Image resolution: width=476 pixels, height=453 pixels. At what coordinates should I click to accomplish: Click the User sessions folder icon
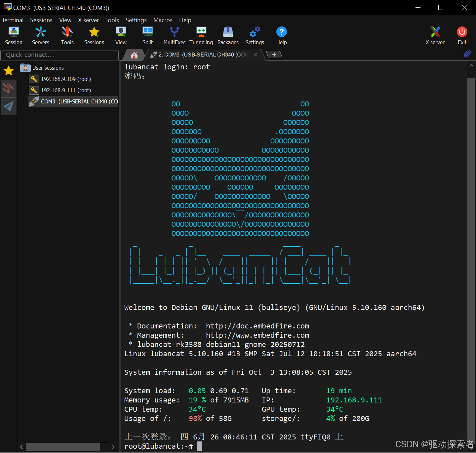(25, 68)
